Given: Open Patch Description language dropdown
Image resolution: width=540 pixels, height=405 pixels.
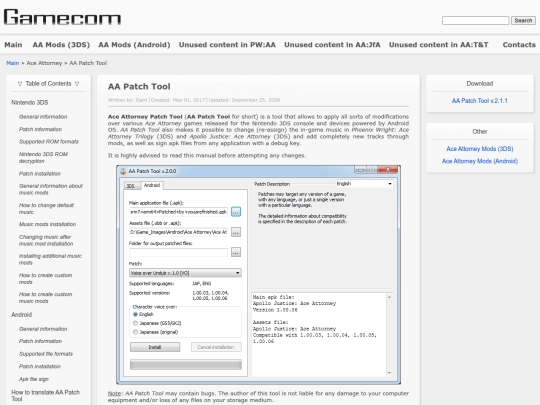Looking at the screenshot, I should [x=364, y=184].
